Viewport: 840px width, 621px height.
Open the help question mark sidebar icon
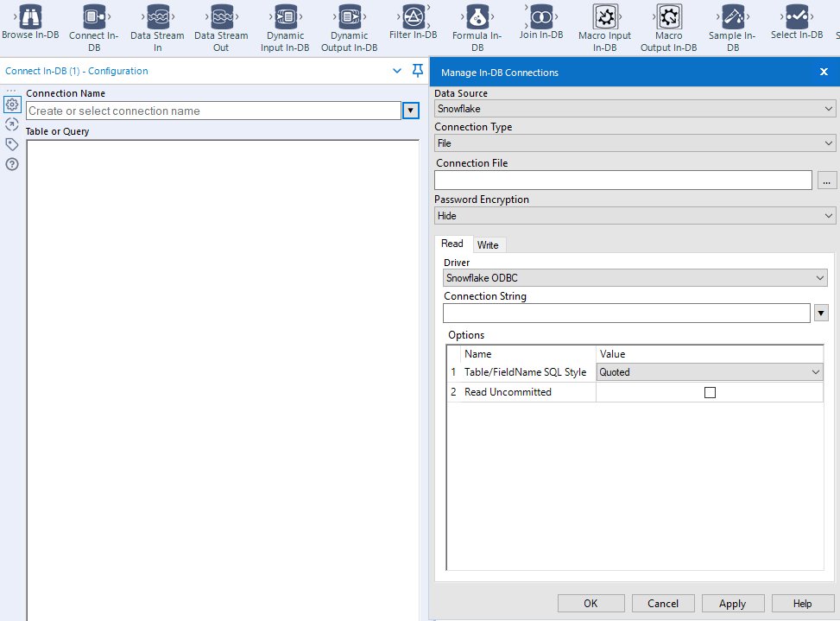click(x=12, y=164)
